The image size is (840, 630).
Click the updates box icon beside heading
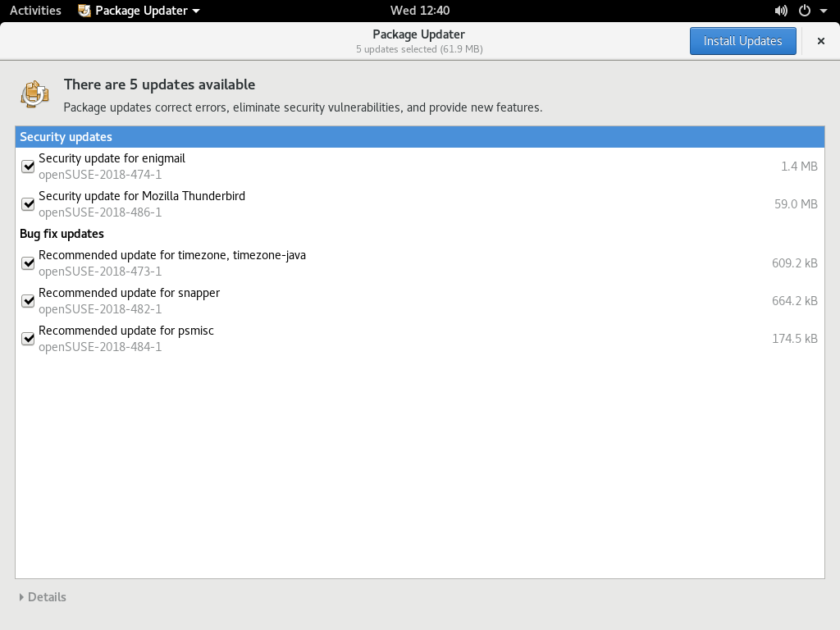[x=34, y=94]
